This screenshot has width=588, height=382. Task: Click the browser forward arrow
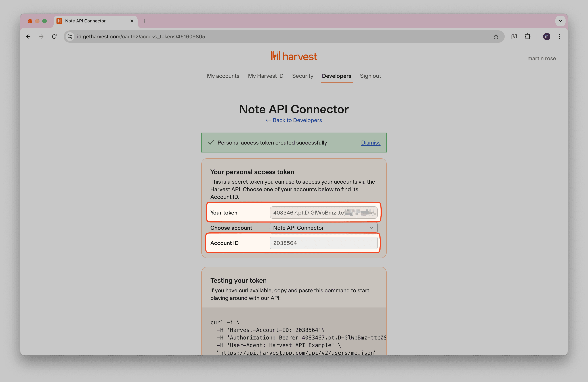coord(41,37)
